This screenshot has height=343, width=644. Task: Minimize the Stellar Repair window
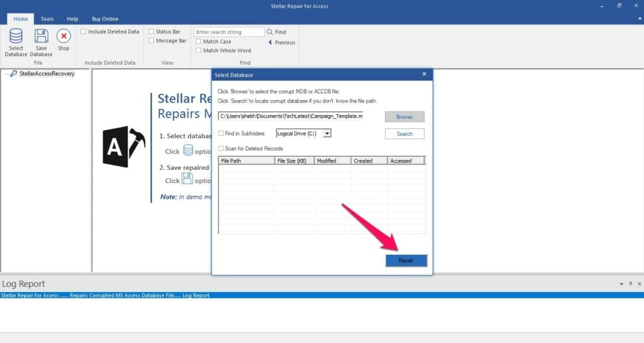[602, 6]
